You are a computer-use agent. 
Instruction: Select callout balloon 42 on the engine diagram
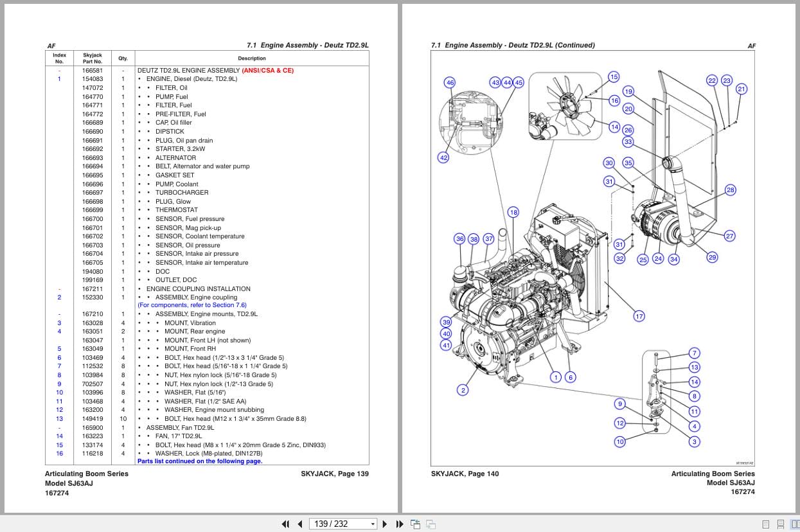pyautogui.click(x=443, y=157)
